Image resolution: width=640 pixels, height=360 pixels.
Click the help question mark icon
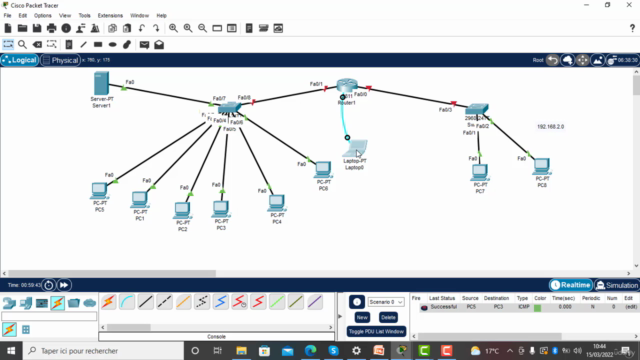click(632, 28)
